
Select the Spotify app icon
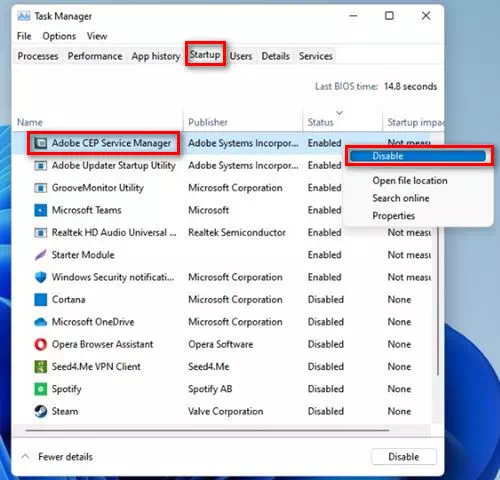pos(41,389)
